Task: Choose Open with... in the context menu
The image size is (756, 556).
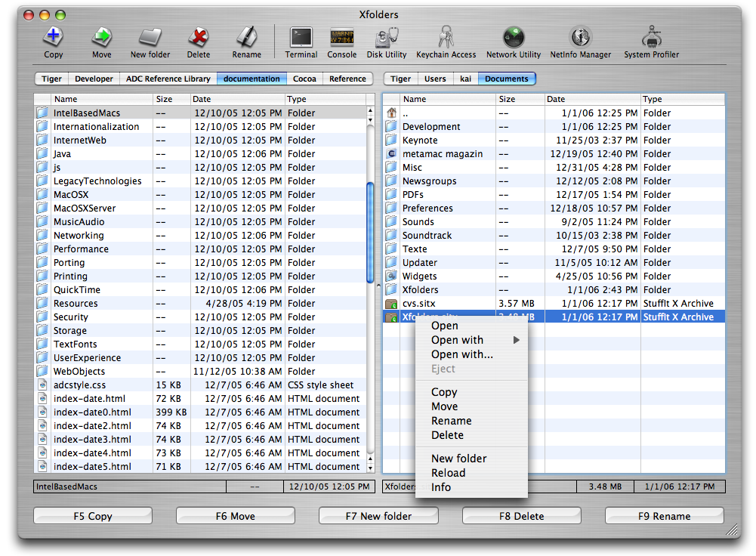Action: (471, 354)
